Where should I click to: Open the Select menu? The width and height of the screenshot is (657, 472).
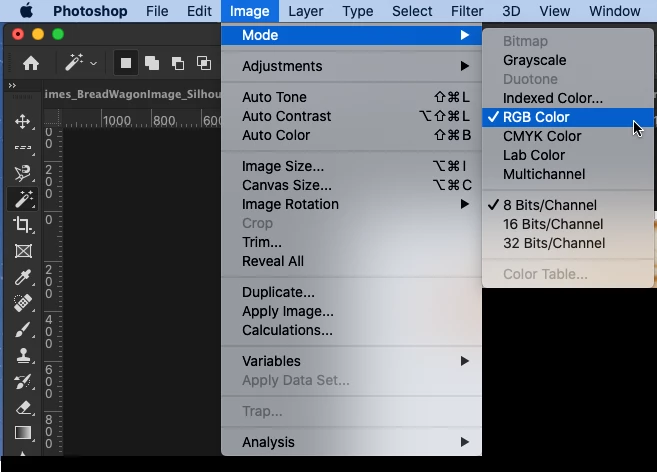pyautogui.click(x=412, y=11)
